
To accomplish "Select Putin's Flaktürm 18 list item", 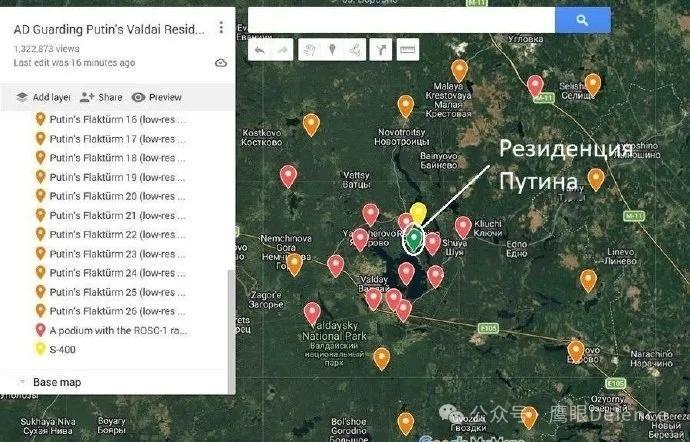I will pyautogui.click(x=112, y=158).
